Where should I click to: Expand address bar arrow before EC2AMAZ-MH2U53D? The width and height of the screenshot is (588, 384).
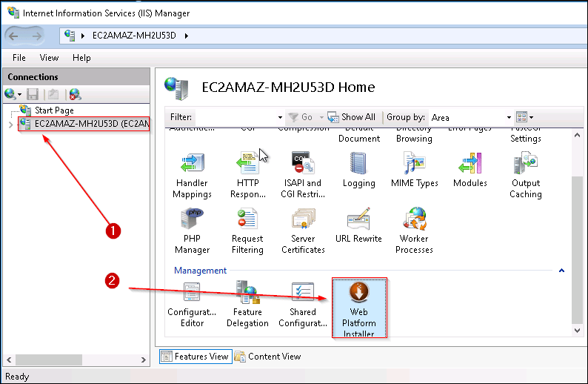click(x=83, y=36)
